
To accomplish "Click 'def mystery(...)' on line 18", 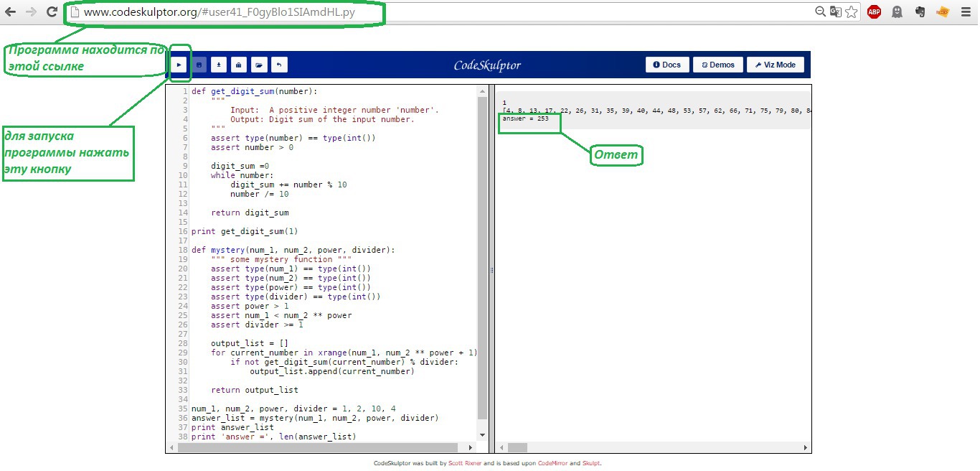I will pos(293,250).
